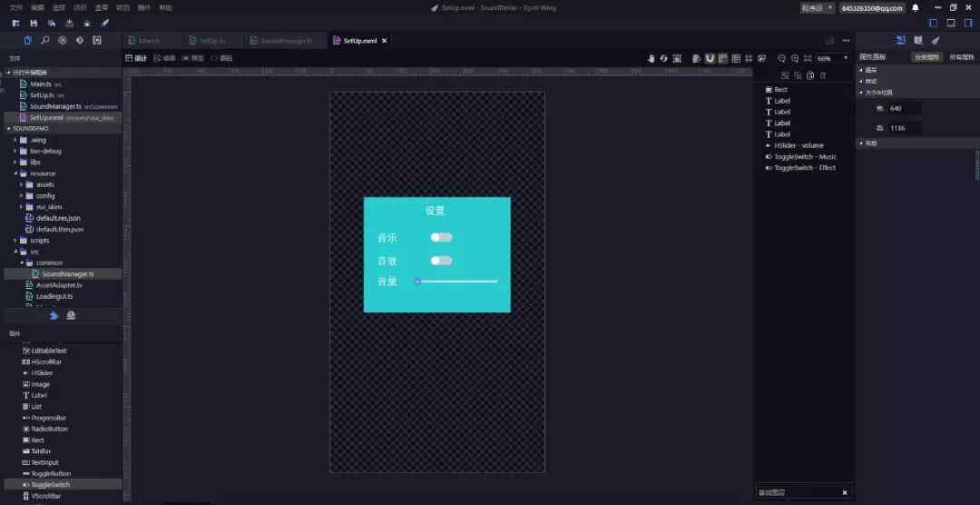
Task: Click the notification bell icon
Action: pos(916,7)
